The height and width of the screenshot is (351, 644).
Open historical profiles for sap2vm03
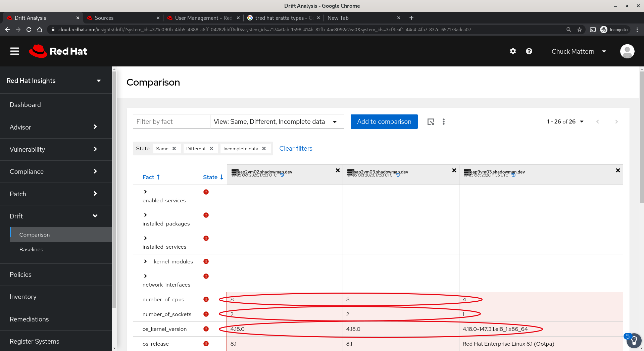[x=398, y=175]
